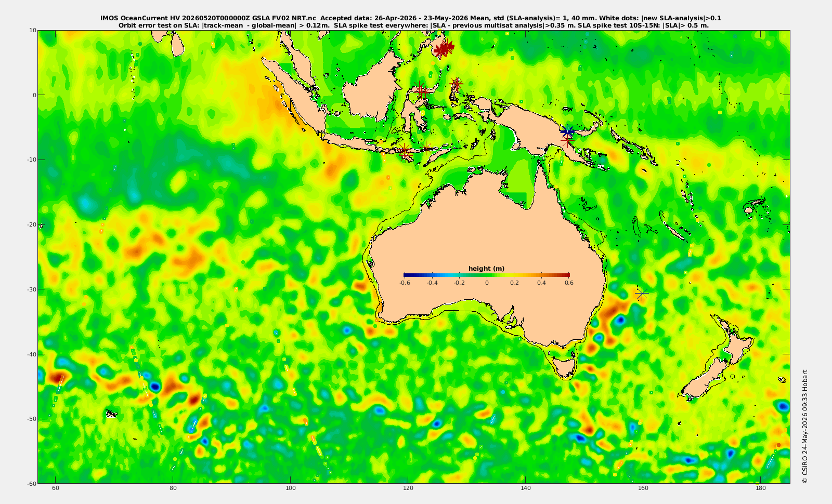The width and height of the screenshot is (832, 504).
Task: Click the red star marker near Halmahera
Action: click(x=457, y=84)
